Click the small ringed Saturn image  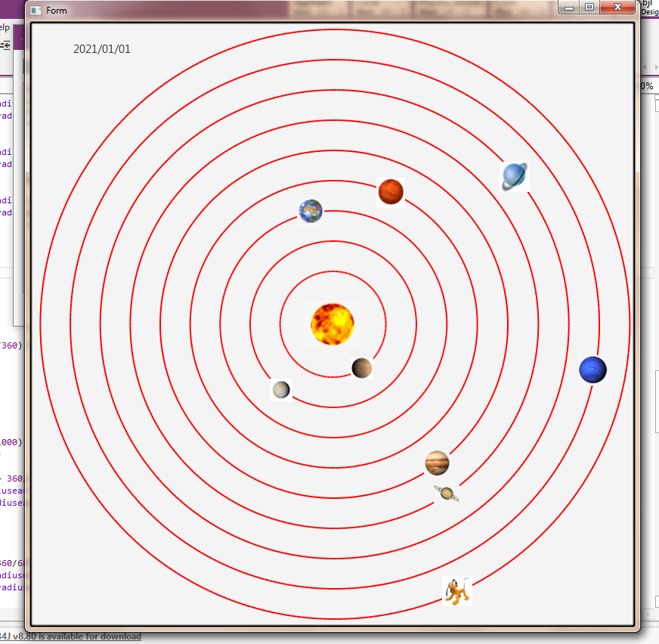click(447, 492)
